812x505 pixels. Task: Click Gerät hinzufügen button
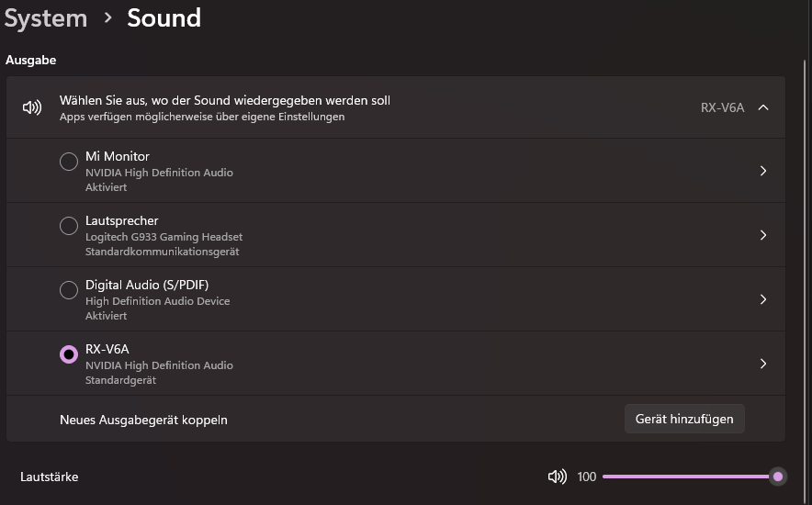coord(684,419)
